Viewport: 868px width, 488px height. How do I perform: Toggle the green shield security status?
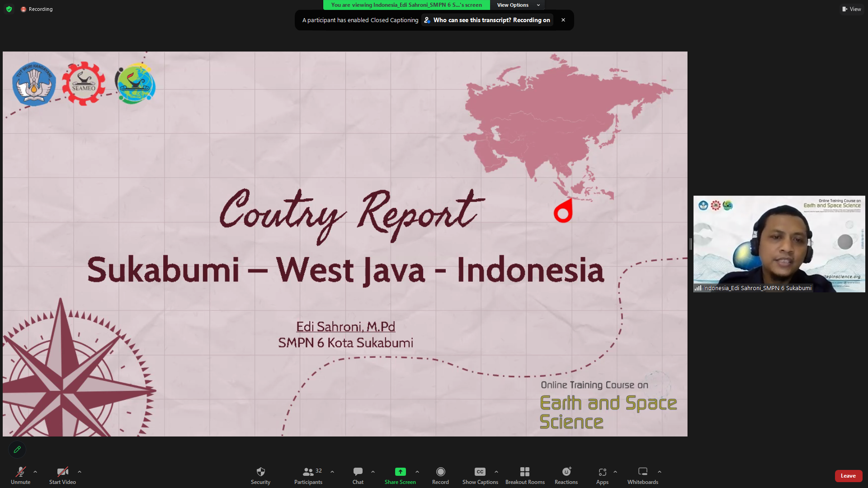click(x=9, y=9)
